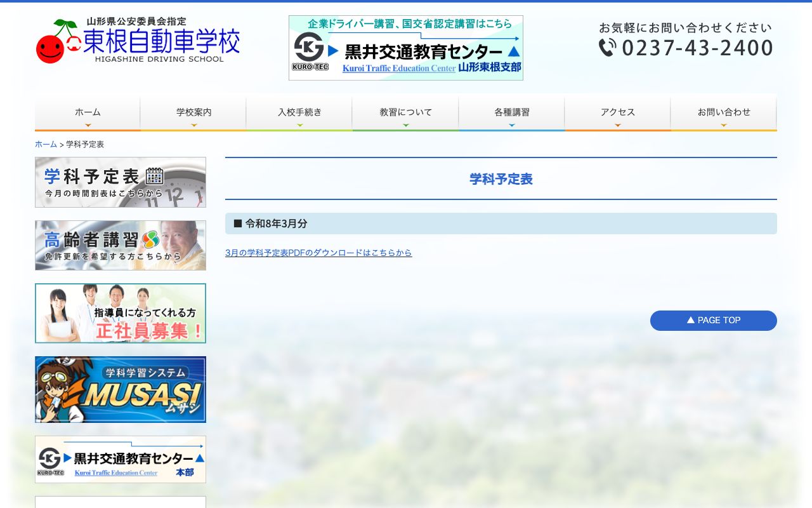The image size is (812, 508).
Task: Click the 学科予定表 sidebar thumbnail
Action: 121,182
